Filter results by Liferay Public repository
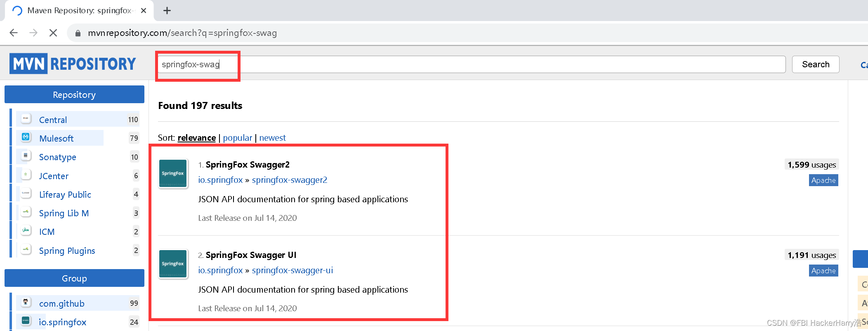Viewport: 868px width, 331px height. pos(65,194)
